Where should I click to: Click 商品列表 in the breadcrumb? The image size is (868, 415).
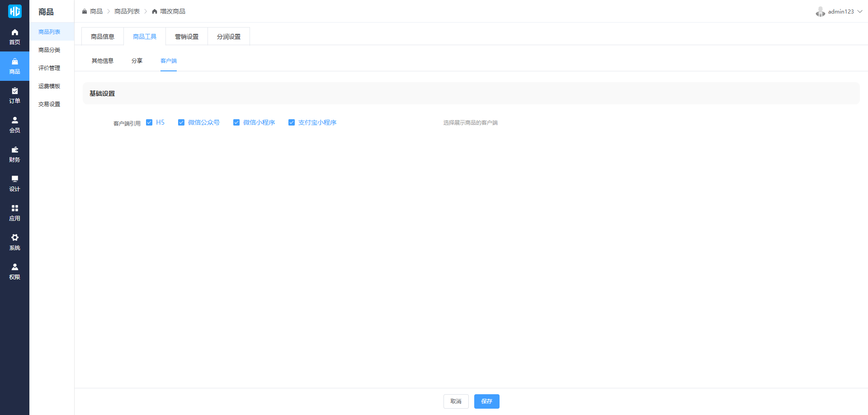tap(127, 11)
